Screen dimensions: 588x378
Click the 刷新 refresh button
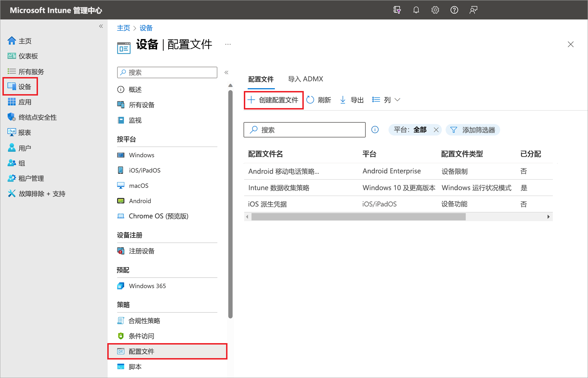[x=319, y=100]
